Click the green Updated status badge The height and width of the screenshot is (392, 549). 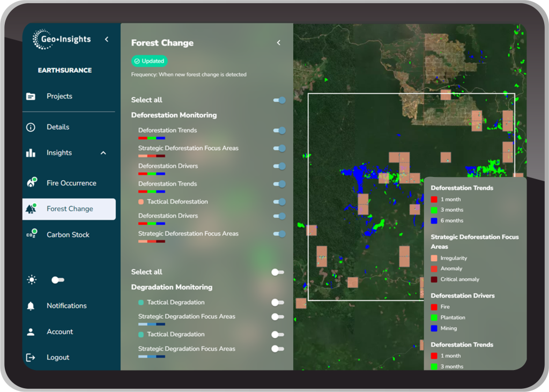pos(149,61)
